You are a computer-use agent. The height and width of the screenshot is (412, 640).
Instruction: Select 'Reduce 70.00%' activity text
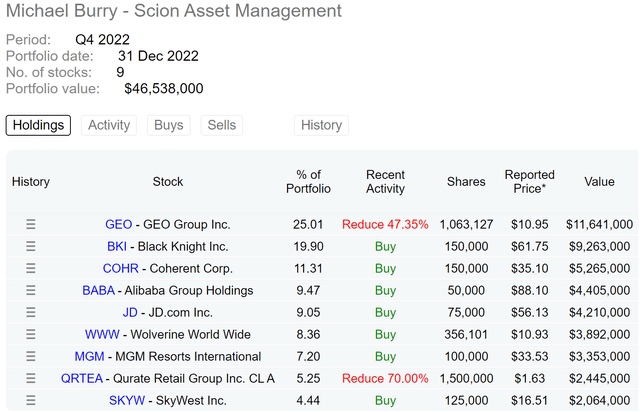pos(385,379)
